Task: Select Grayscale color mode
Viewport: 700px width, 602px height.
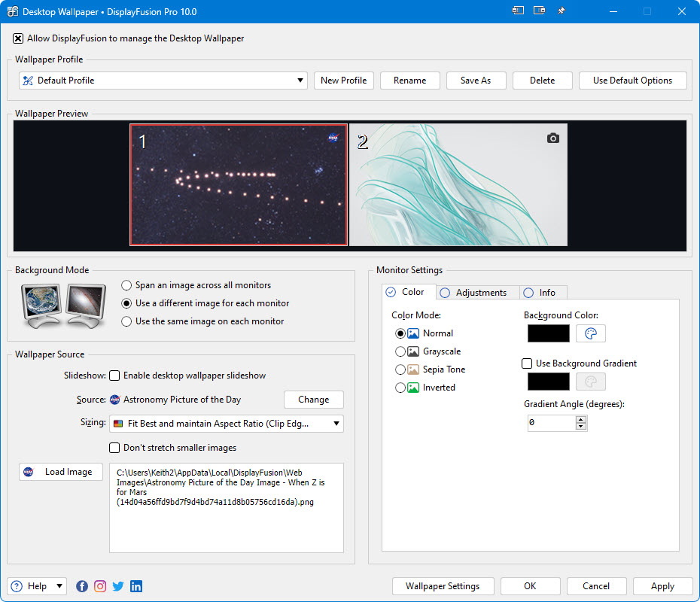Action: [x=400, y=351]
